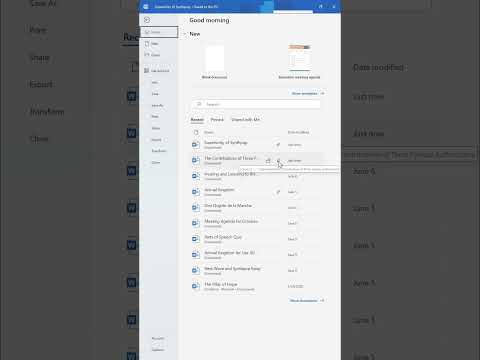480x360 pixels.
Task: Pin The Contributions of Three F... document
Action: coord(278,160)
